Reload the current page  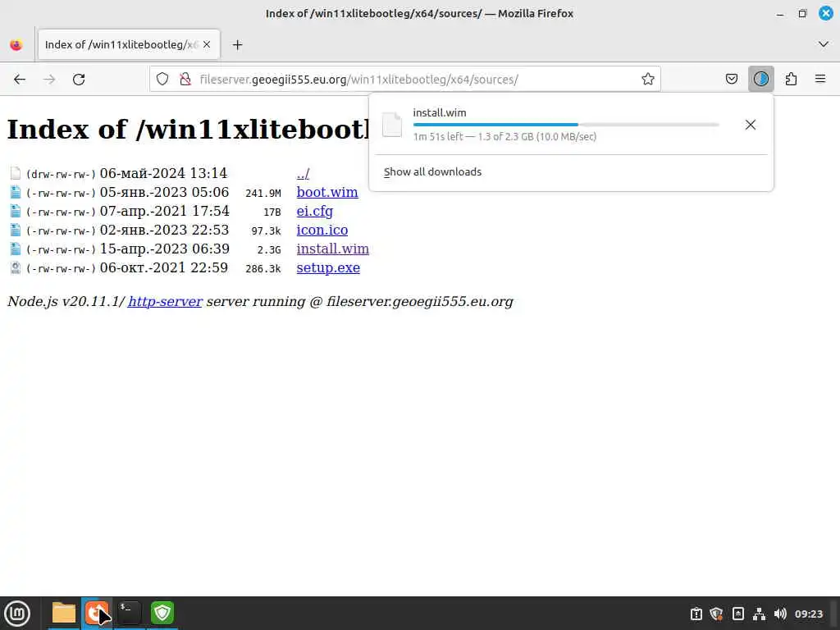[79, 80]
